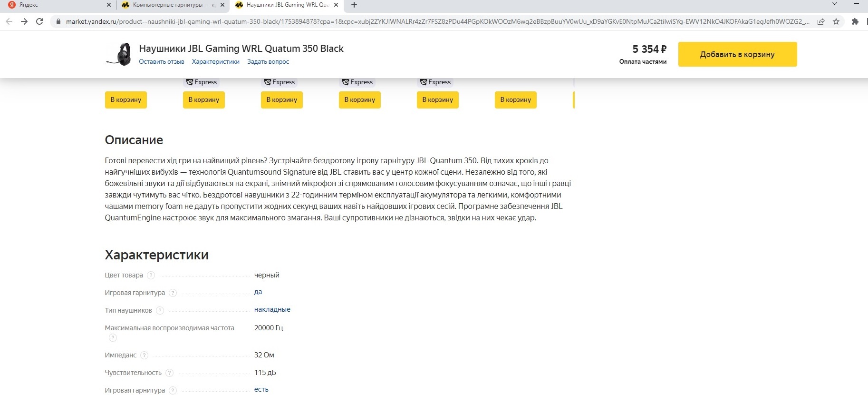868x395 pixels.
Task: Click last fully visible В корзину button
Action: coord(516,100)
